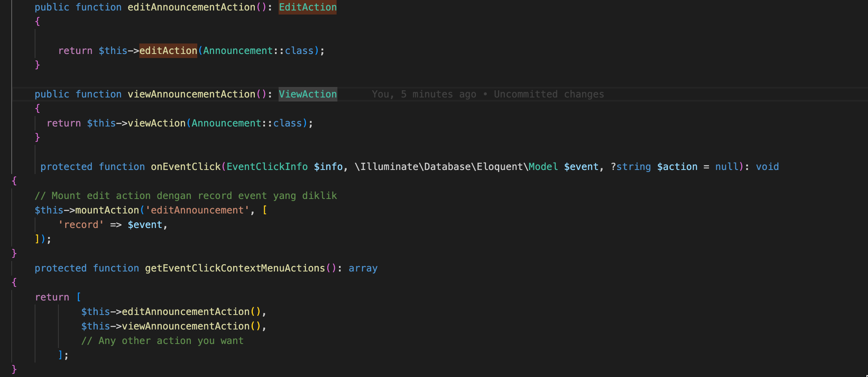Screen dimensions: 868x377
Task: Click the 'editAnnouncement' string literal
Action: pos(197,210)
